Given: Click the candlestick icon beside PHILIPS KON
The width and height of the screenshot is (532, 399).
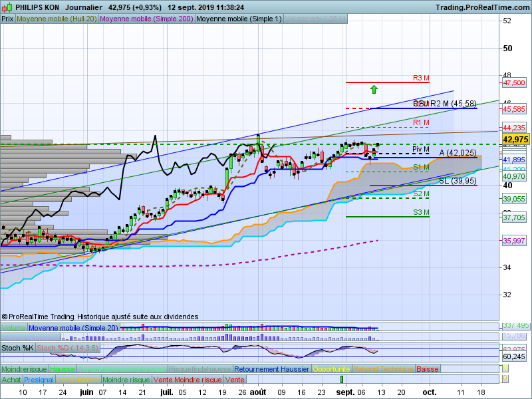Looking at the screenshot, I should click(7, 7).
